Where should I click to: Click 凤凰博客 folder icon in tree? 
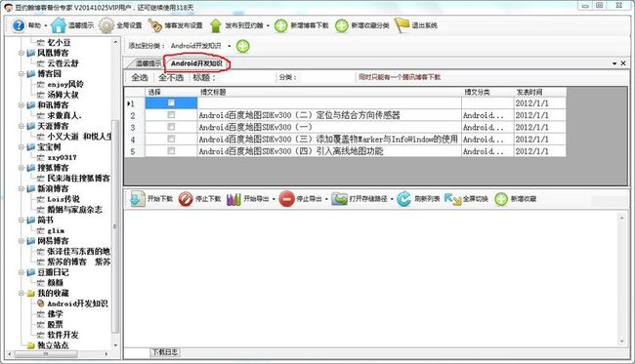pyautogui.click(x=31, y=53)
